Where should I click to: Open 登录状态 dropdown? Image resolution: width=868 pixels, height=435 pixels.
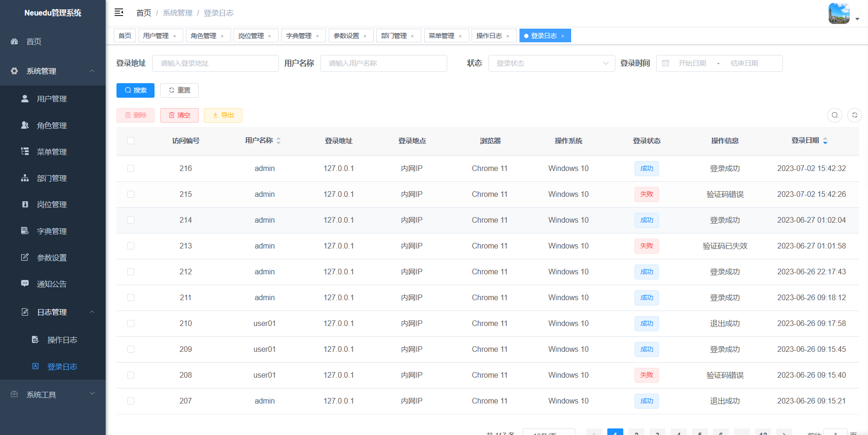[551, 63]
